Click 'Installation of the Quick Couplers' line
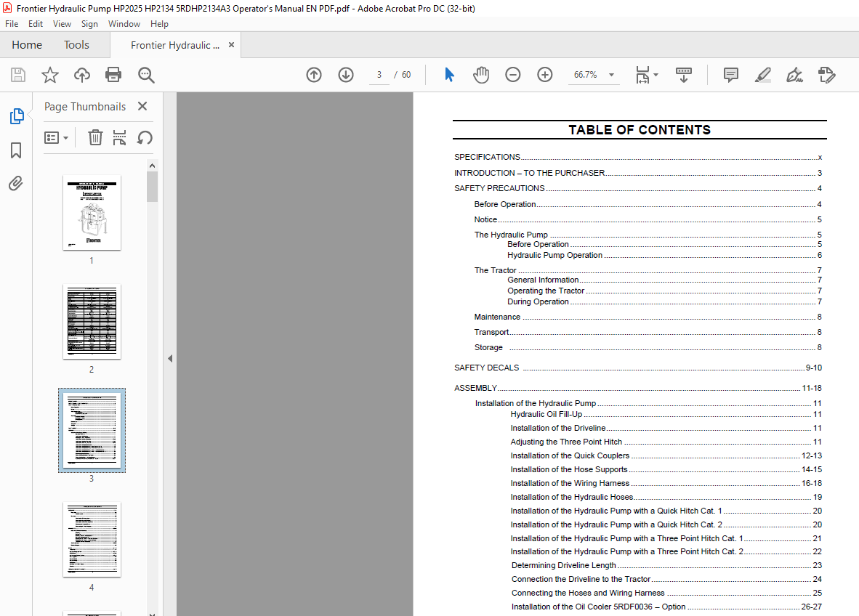859x616 pixels. [x=666, y=455]
